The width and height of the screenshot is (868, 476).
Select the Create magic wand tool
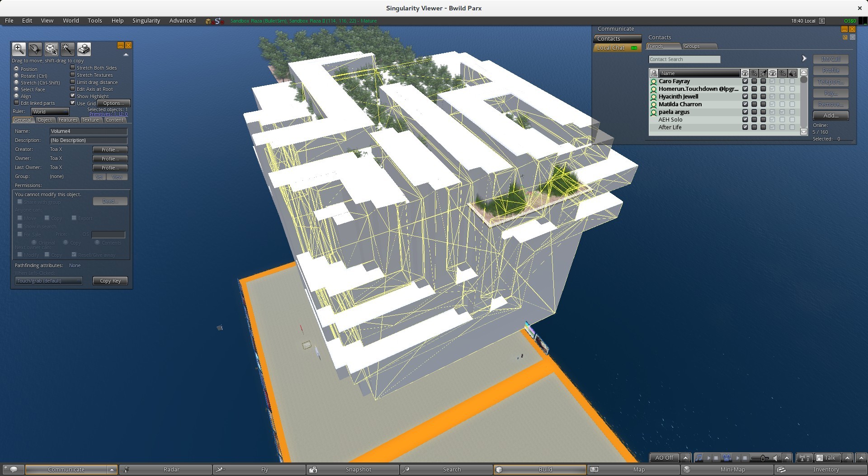67,49
